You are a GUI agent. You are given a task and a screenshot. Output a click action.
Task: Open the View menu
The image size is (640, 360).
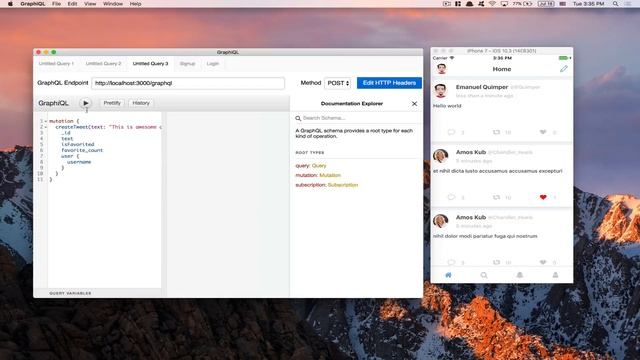coord(90,4)
